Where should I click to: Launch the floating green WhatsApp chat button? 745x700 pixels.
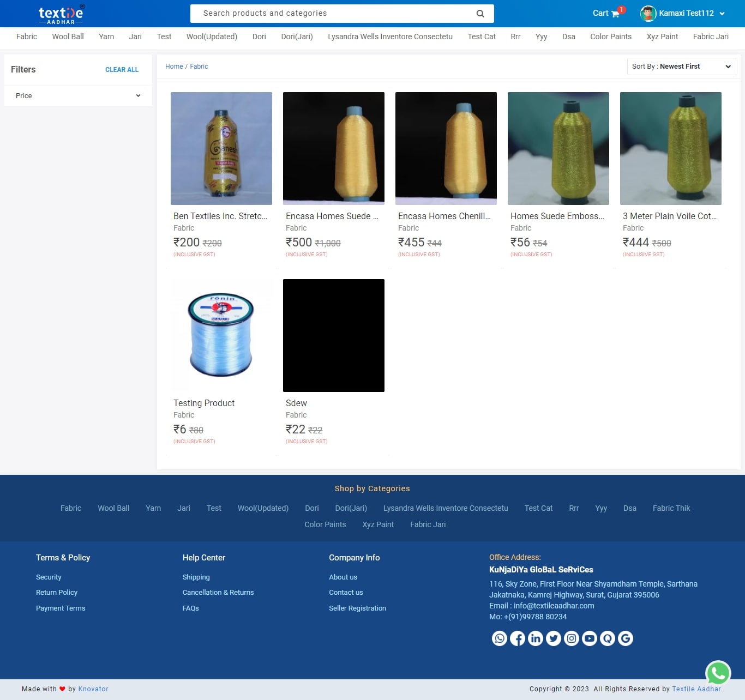point(718,674)
